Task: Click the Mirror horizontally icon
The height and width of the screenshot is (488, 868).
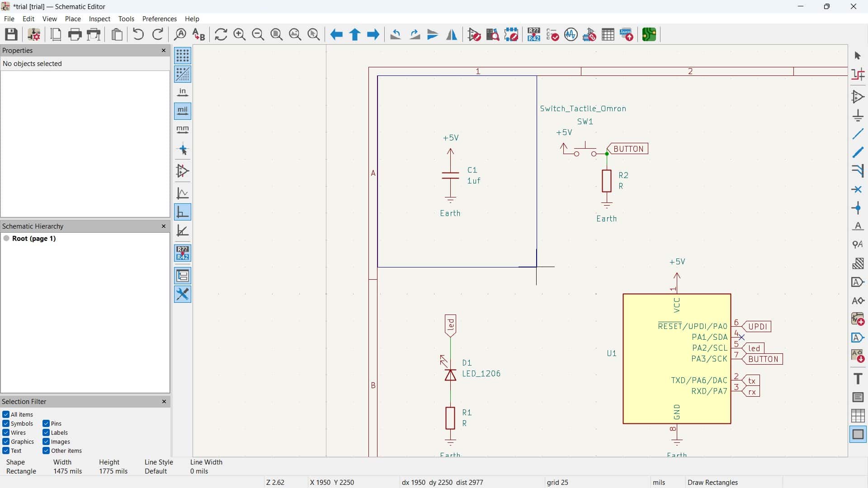Action: pos(452,34)
